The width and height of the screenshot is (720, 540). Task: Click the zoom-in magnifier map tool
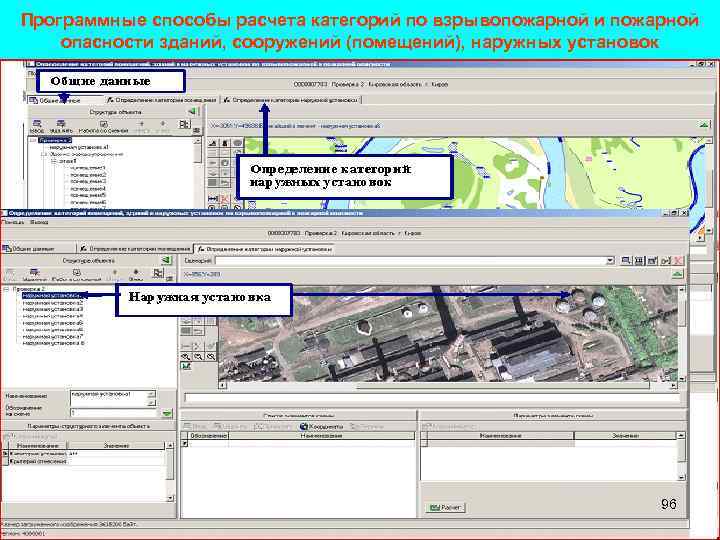(x=186, y=356)
